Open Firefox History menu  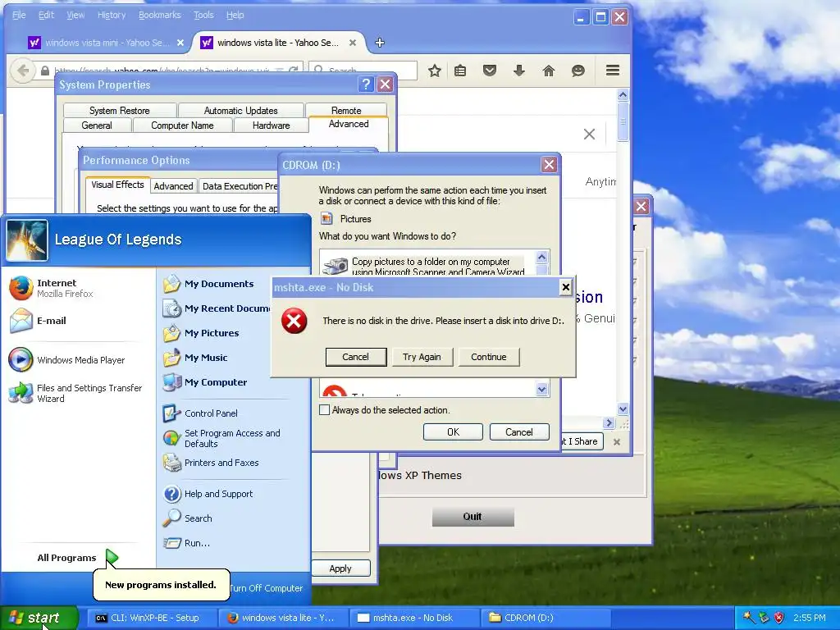pos(112,15)
